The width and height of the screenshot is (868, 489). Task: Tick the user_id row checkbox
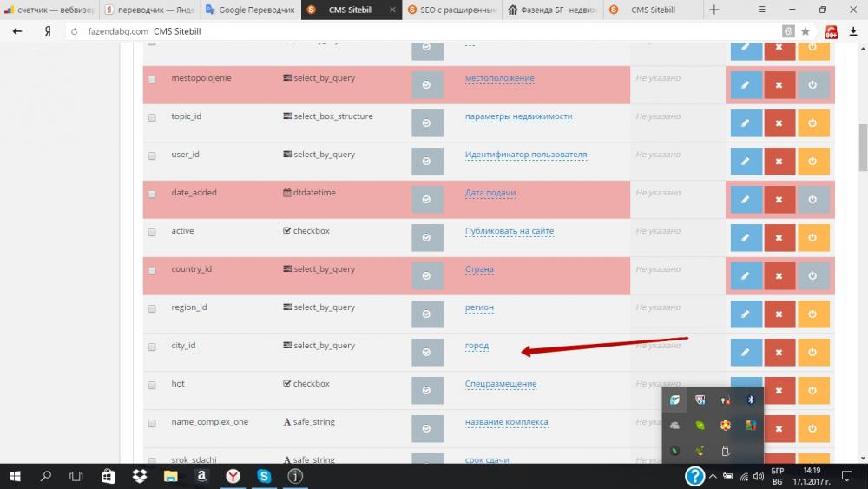tap(152, 155)
